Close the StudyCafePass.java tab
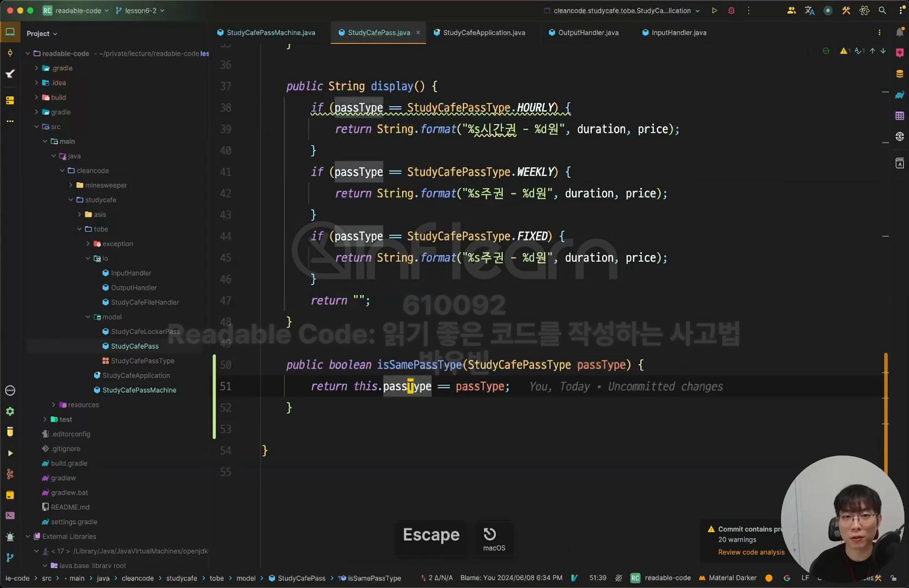The width and height of the screenshot is (909, 588). (418, 33)
